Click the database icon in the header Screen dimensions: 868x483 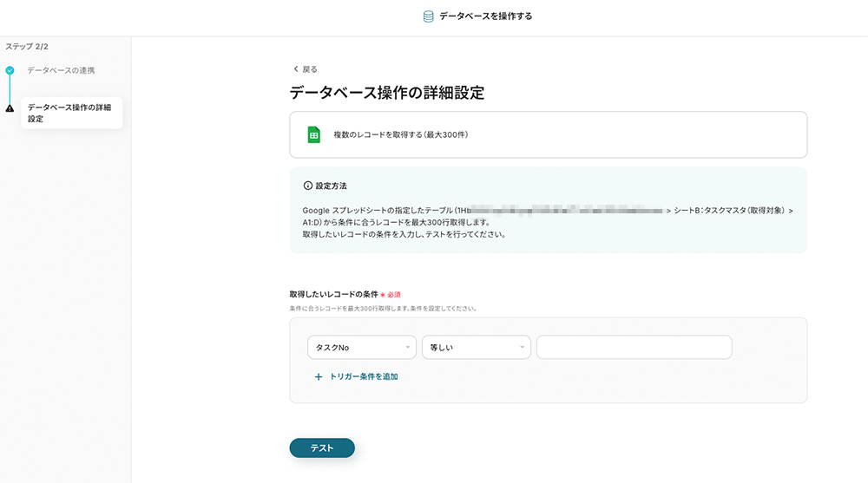(x=428, y=16)
